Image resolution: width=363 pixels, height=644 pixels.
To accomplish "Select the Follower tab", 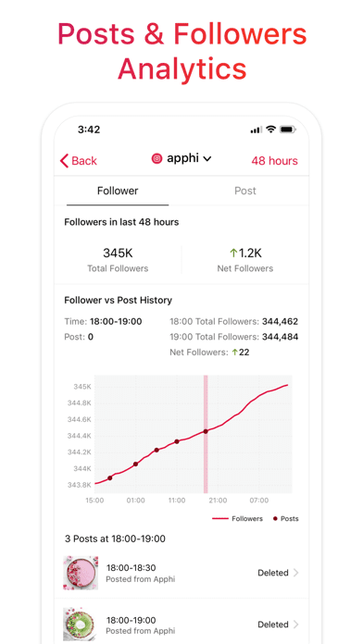I will coord(118,191).
